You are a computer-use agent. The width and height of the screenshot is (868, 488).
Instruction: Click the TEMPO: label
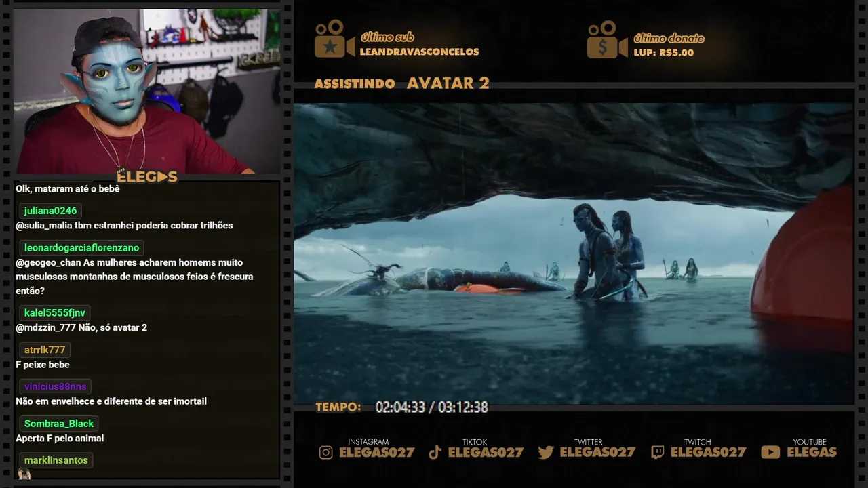pos(338,407)
